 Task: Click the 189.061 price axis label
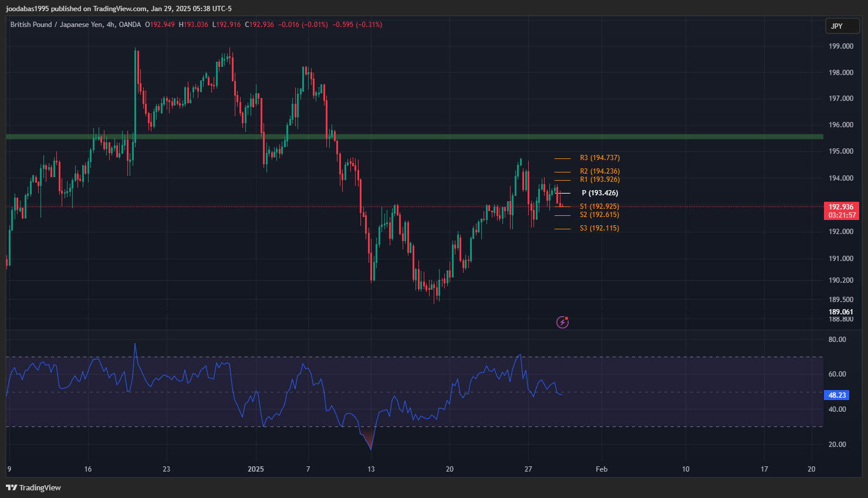coord(840,312)
